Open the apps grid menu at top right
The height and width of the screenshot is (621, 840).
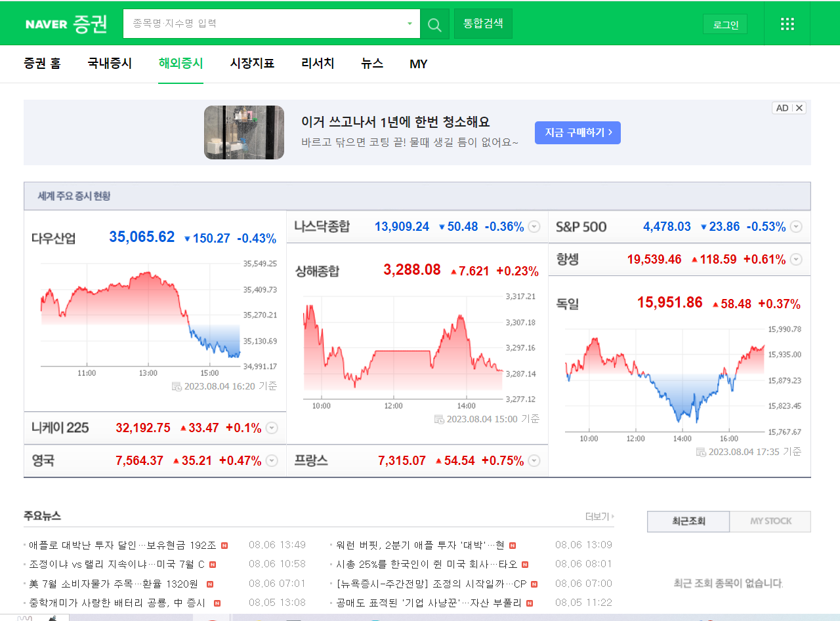(787, 24)
